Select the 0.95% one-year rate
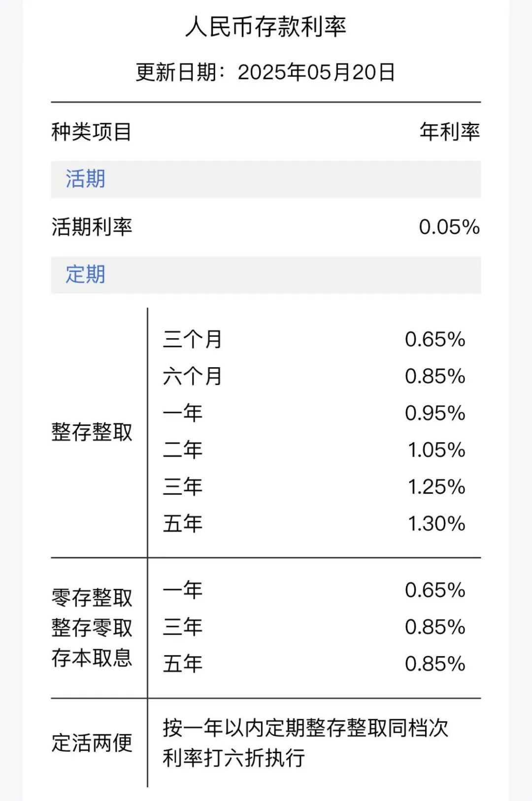Image resolution: width=532 pixels, height=801 pixels. pyautogui.click(x=434, y=413)
